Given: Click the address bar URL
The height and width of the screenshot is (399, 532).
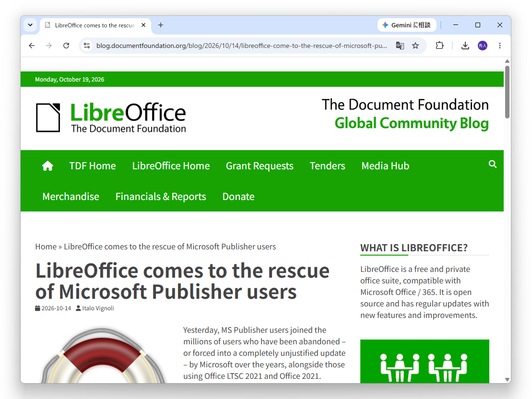Looking at the screenshot, I should pyautogui.click(x=242, y=46).
